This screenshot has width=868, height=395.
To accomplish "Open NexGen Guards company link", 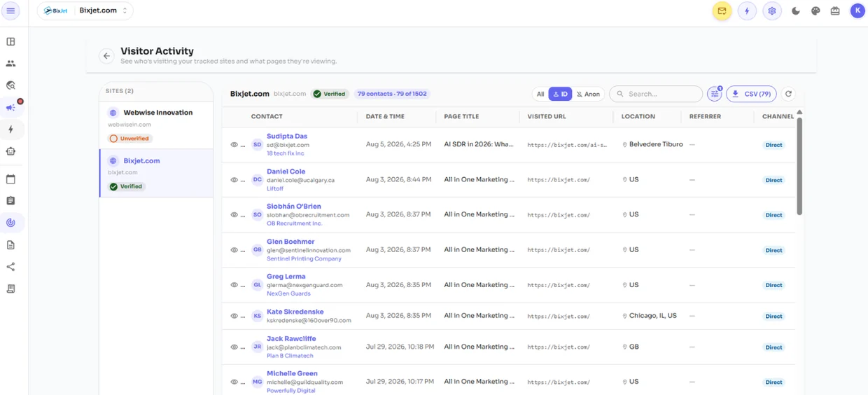I will [x=288, y=293].
